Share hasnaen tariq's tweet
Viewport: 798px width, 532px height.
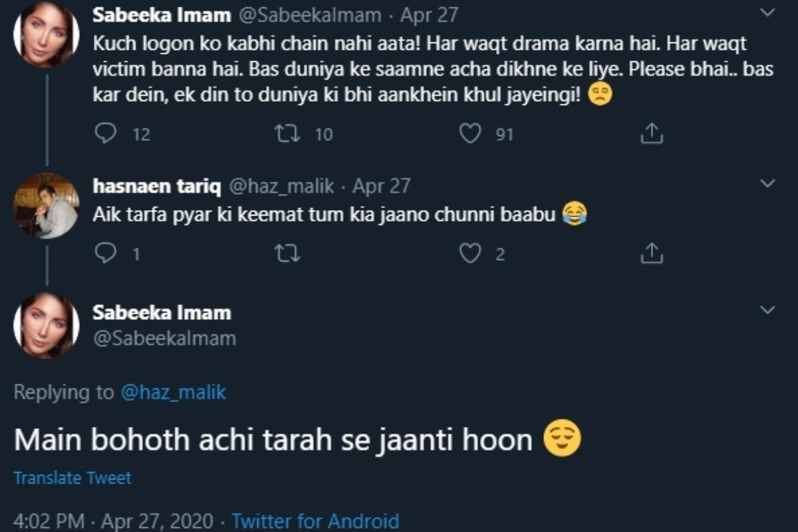(652, 253)
